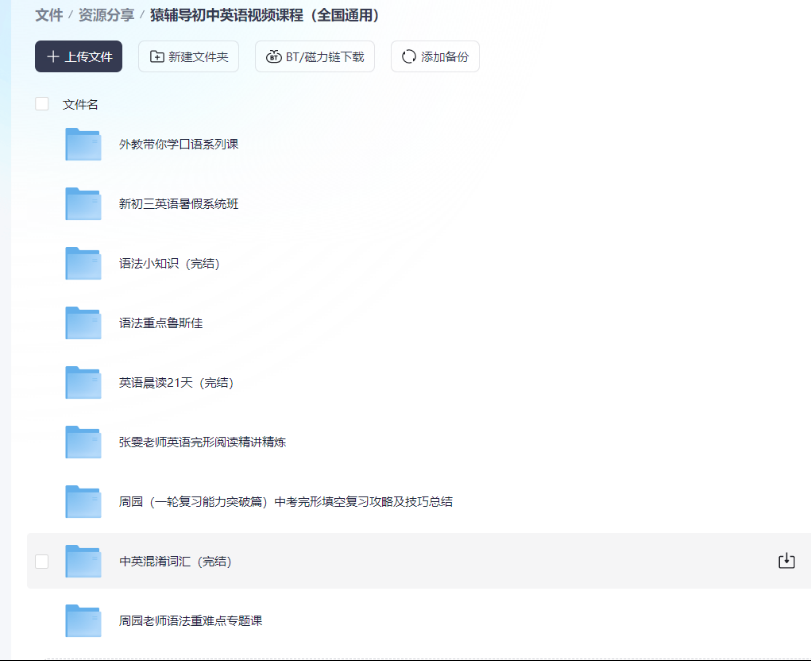Open the 语法小知识（完结）folder icon
The width and height of the screenshot is (811, 661).
(x=83, y=263)
